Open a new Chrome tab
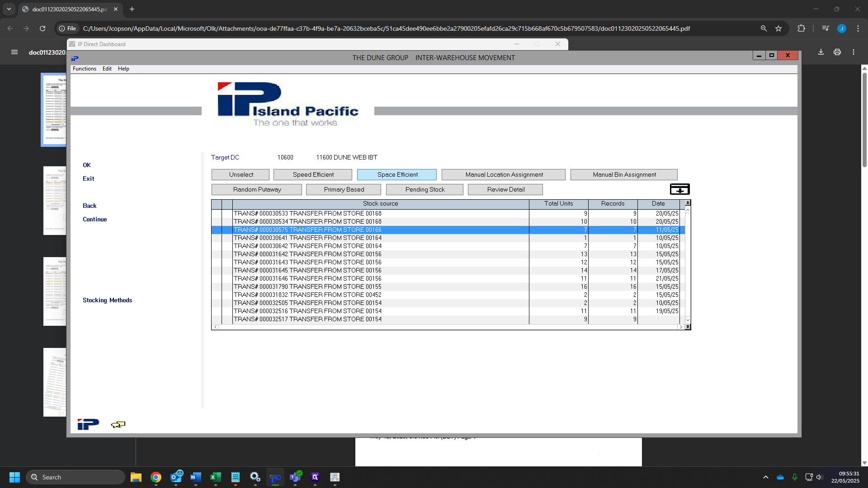The height and width of the screenshot is (488, 868). point(132,9)
